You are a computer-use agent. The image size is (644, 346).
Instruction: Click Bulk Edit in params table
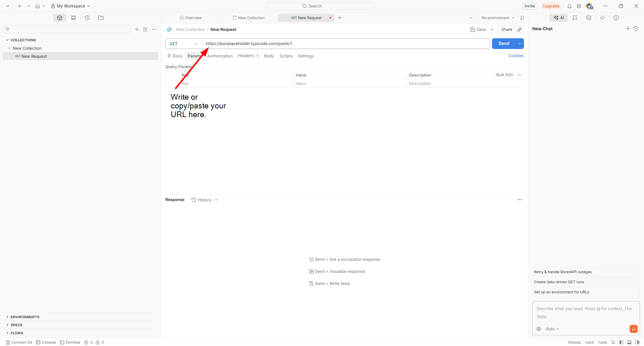coord(504,75)
